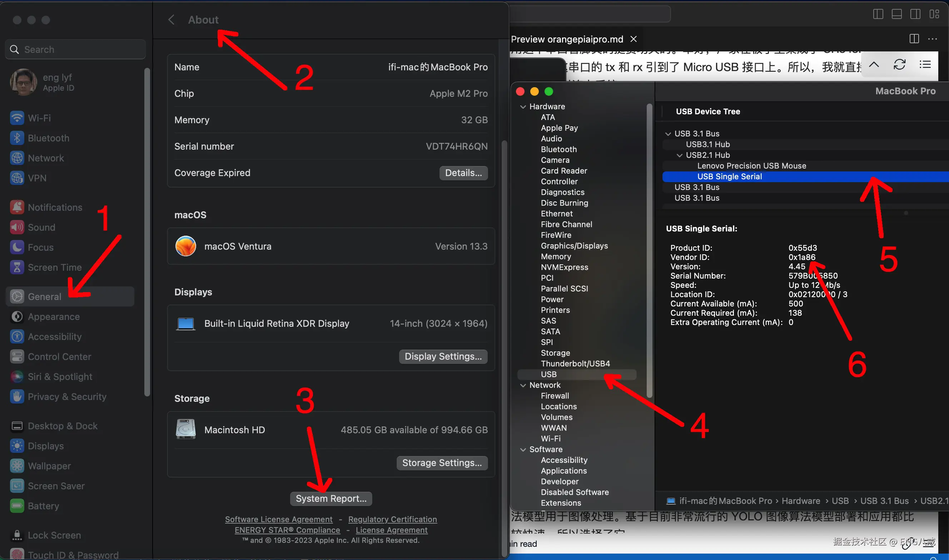Toggle the primary sidebar layout icon
Image resolution: width=949 pixels, height=560 pixels.
[878, 14]
